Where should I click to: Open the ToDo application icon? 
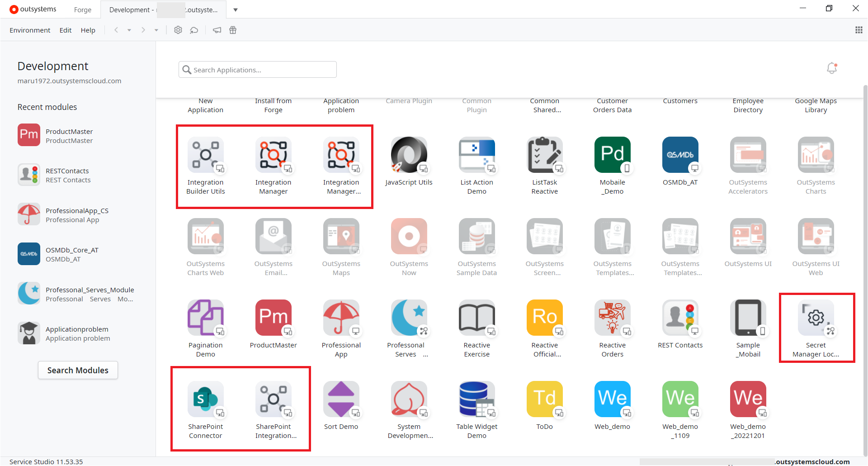pyautogui.click(x=544, y=399)
